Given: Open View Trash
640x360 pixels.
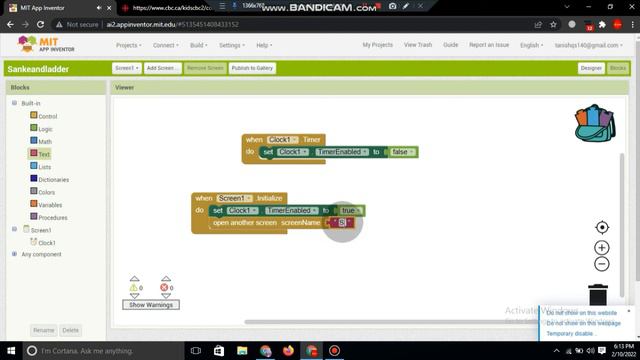Looking at the screenshot, I should pyautogui.click(x=418, y=45).
